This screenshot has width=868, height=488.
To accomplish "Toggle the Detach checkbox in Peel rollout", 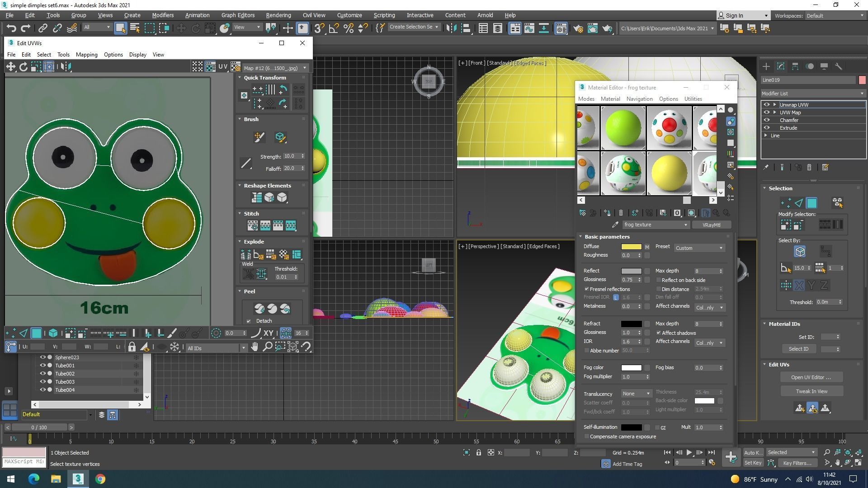I will pos(248,321).
